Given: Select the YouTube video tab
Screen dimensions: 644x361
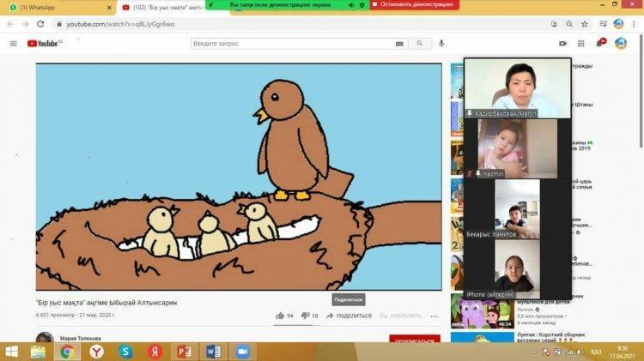Looking at the screenshot, I should [164, 8].
